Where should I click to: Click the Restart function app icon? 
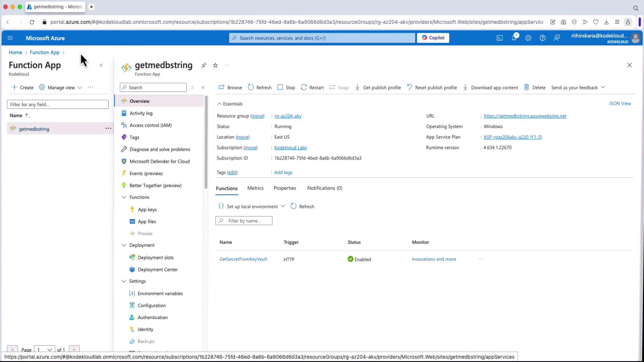pos(304,87)
